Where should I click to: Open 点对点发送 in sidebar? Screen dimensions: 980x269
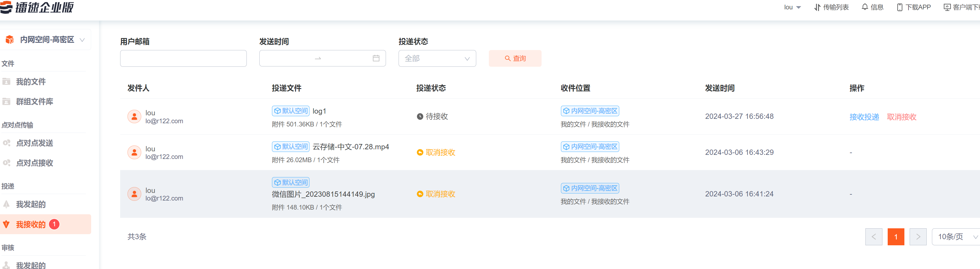tap(34, 143)
